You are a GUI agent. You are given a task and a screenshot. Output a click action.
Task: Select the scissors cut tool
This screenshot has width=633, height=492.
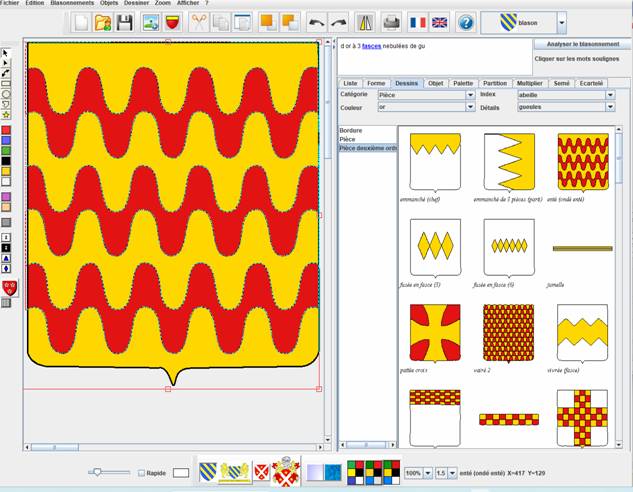[x=199, y=21]
